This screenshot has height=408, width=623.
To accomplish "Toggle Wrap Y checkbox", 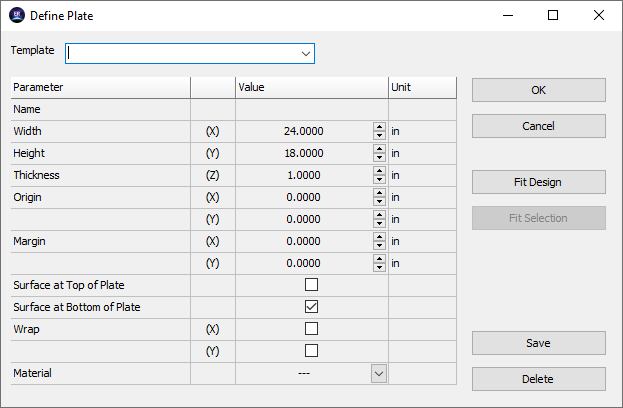I will pyautogui.click(x=311, y=351).
